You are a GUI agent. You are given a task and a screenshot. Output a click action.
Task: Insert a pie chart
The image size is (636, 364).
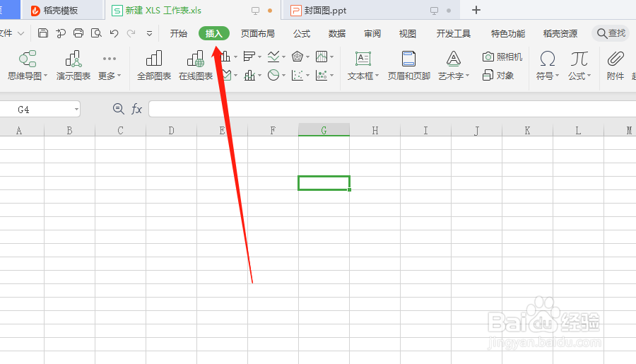273,75
